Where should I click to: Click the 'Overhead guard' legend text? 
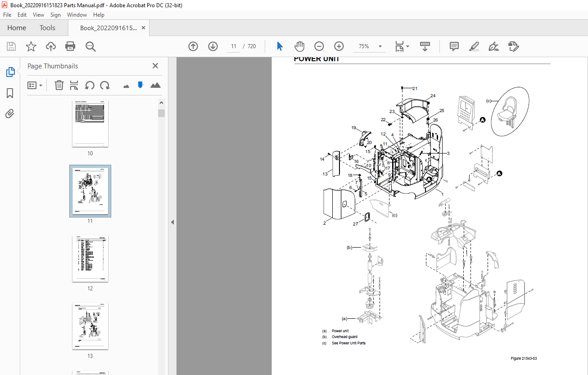tap(344, 337)
